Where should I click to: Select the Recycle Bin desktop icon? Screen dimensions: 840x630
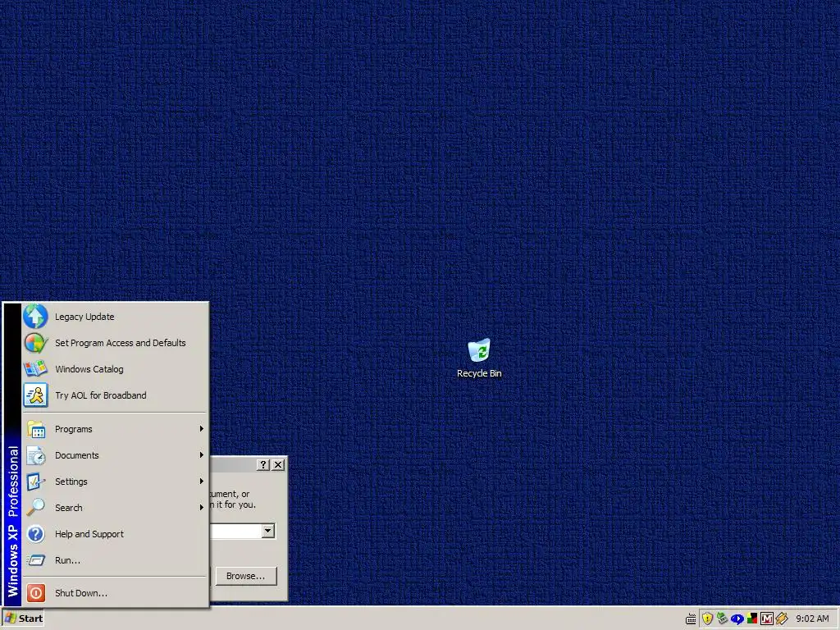(479, 358)
